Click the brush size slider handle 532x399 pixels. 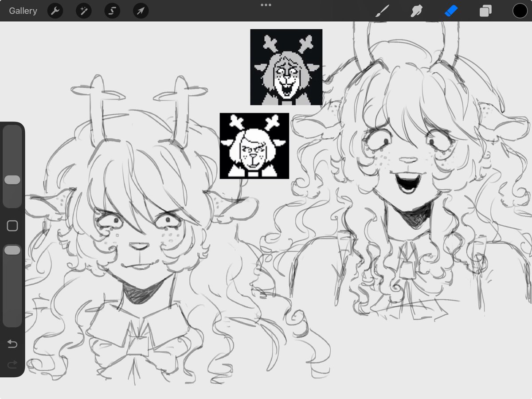12,180
